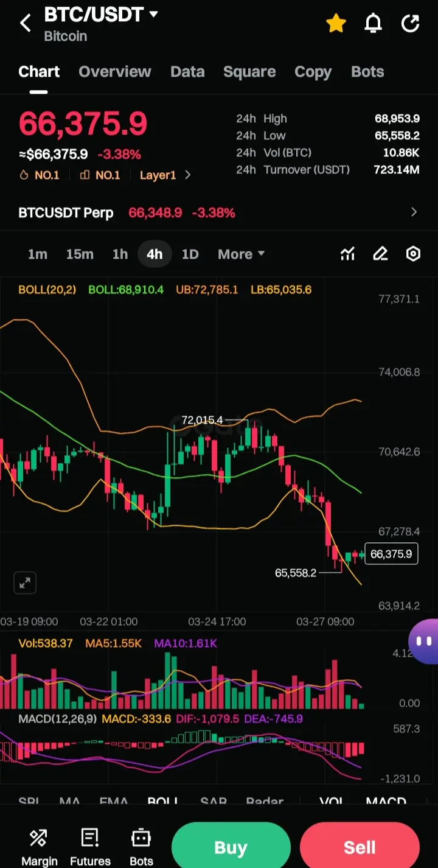Tap the first NO.1 ranking flame badge
Viewport: 438px width, 868px height.
click(40, 175)
